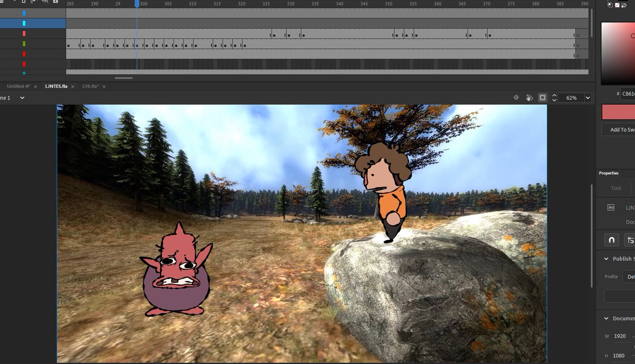Screen dimensions: 635x364
Task: Click the first layer's blue outline color swatch
Action: (24, 13)
